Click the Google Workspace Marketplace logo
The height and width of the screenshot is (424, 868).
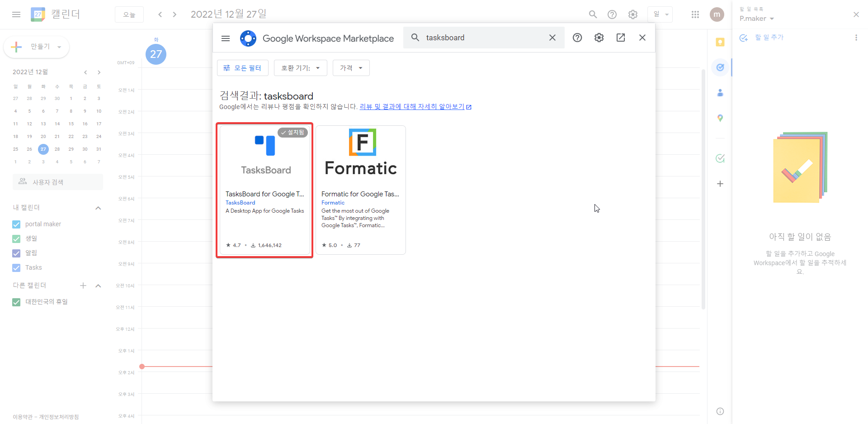248,38
